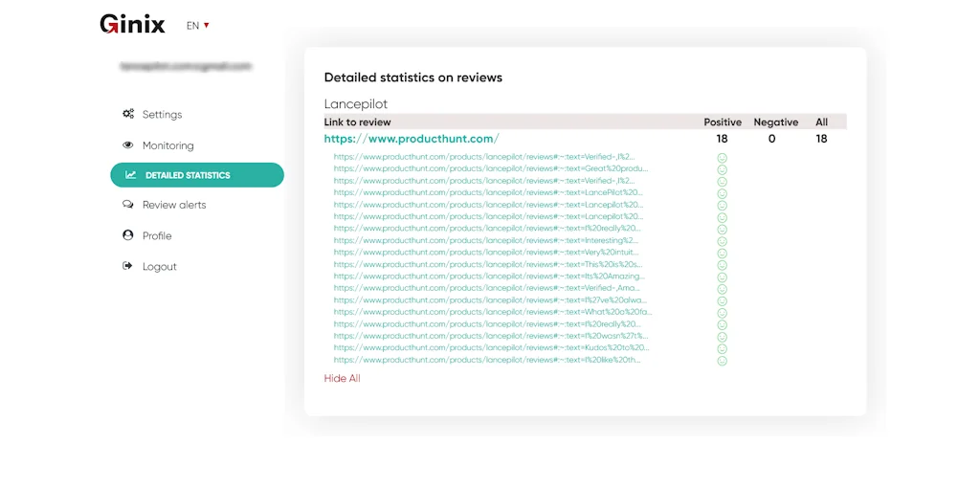The width and height of the screenshot is (980, 487).
Task: Click the negative count value 0
Action: point(772,139)
